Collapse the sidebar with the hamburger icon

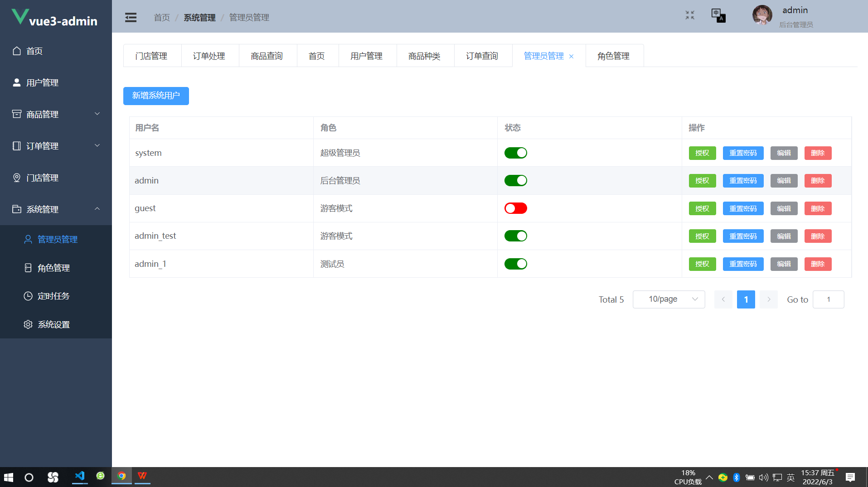[x=131, y=17]
